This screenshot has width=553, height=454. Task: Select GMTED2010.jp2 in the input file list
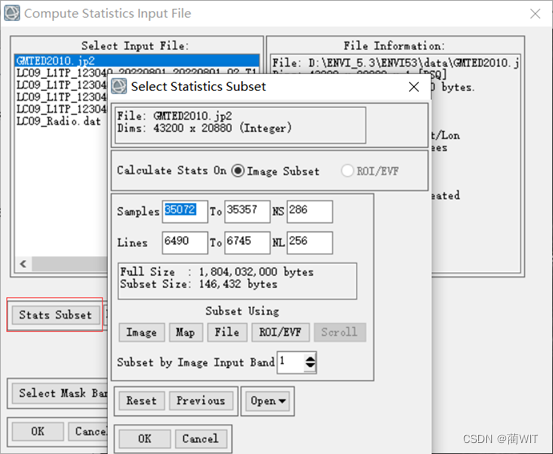pos(137,61)
